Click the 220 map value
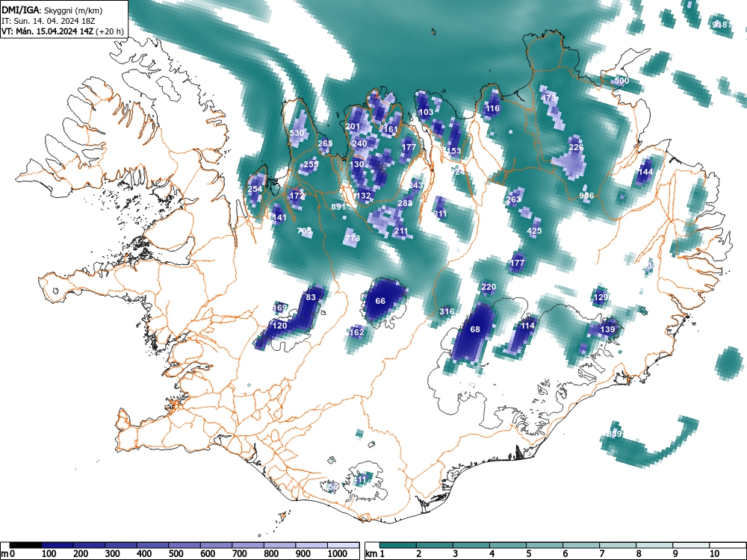 click(x=489, y=287)
